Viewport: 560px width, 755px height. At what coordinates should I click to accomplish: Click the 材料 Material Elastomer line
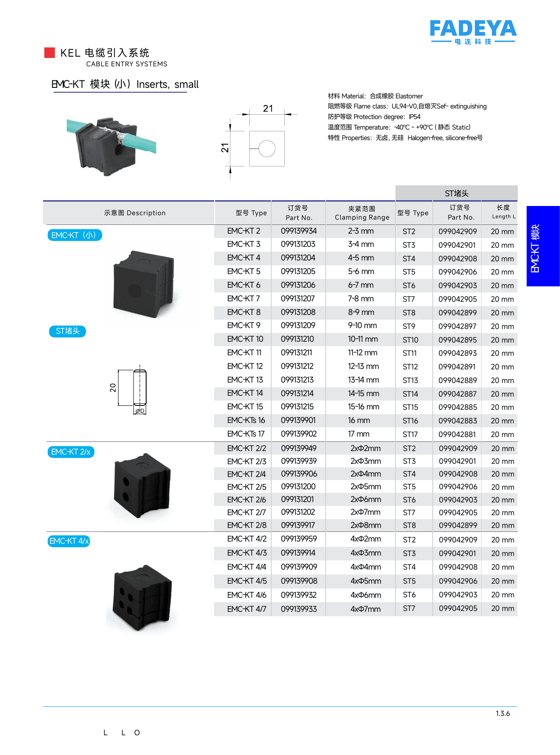click(375, 96)
